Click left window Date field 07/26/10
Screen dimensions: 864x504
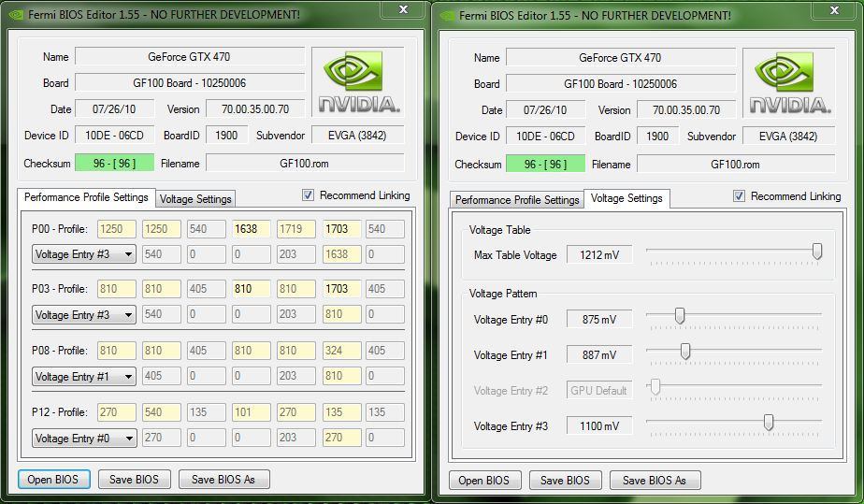[x=115, y=108]
